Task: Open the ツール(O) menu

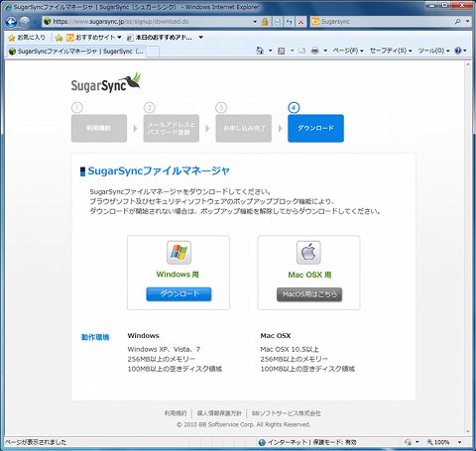Action: 433,51
